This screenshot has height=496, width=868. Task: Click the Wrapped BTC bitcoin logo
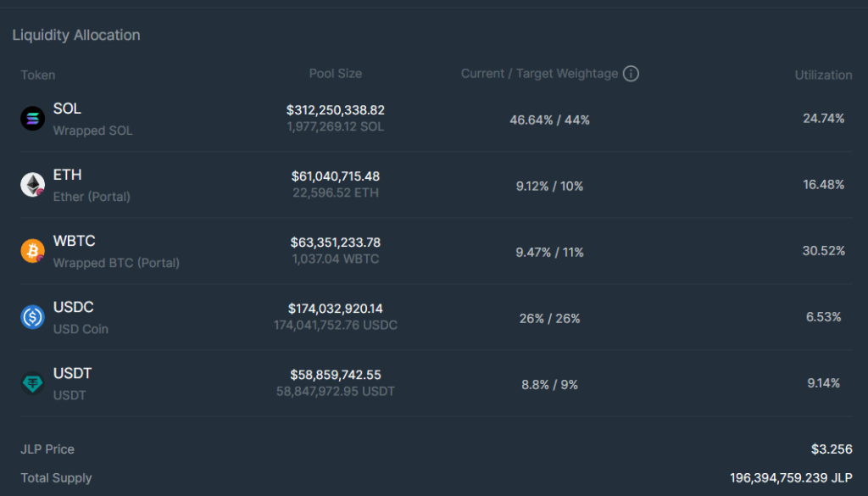(x=32, y=251)
